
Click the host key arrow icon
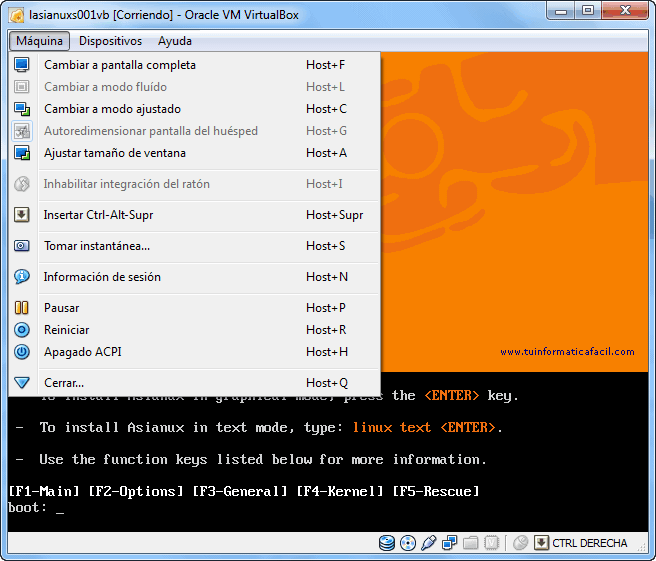pyautogui.click(x=541, y=543)
